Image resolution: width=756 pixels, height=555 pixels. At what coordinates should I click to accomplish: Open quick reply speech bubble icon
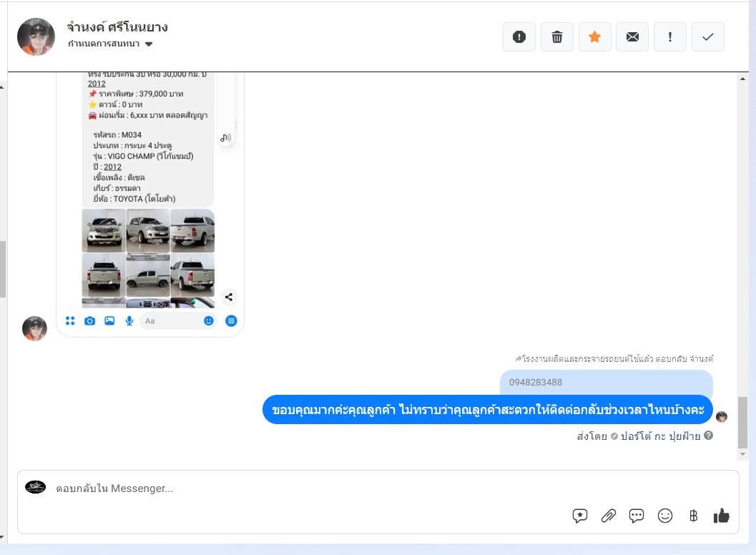[x=637, y=516]
